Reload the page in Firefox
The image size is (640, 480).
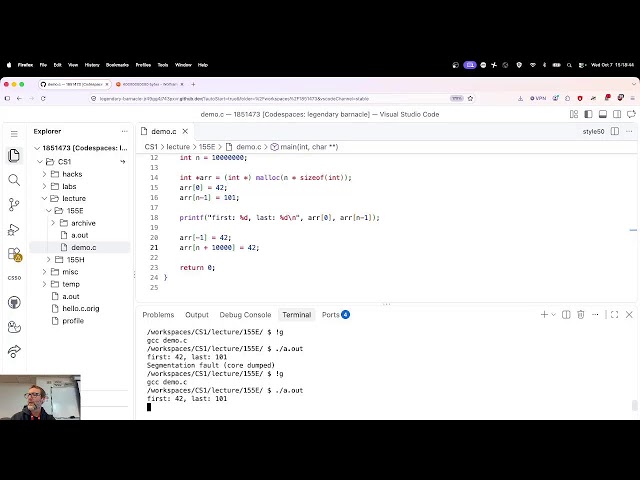43,98
